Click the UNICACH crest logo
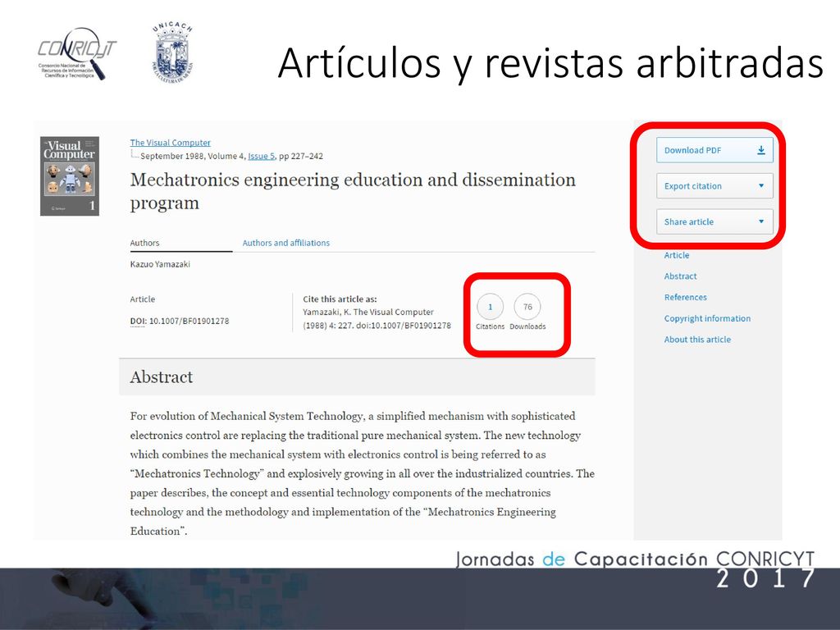Image resolution: width=840 pixels, height=630 pixels. (x=172, y=52)
